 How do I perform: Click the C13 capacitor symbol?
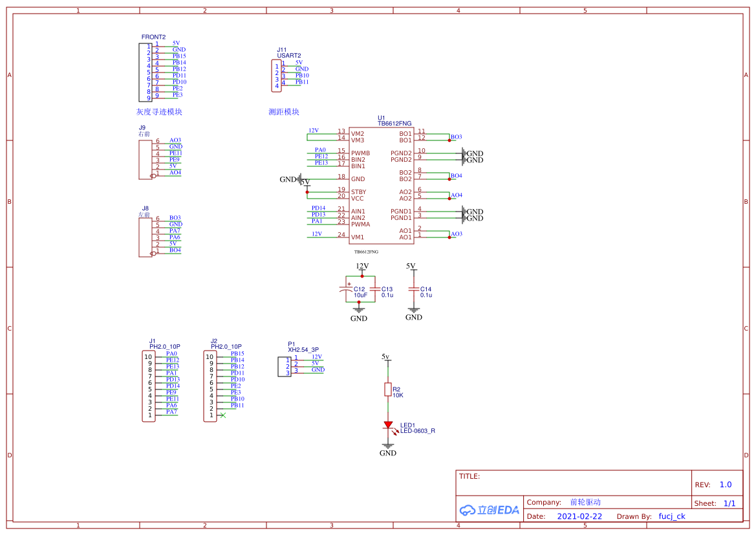pos(374,289)
